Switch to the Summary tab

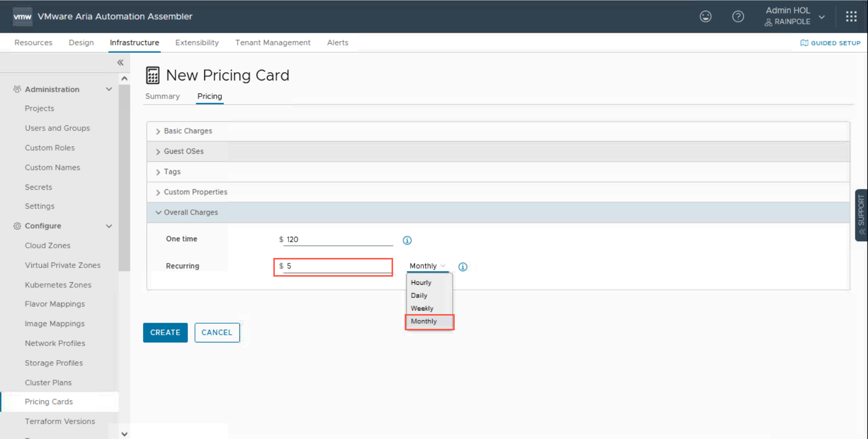162,96
